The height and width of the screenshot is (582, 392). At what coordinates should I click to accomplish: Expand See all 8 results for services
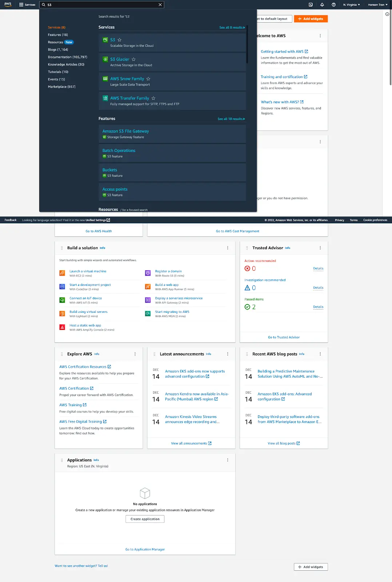[x=232, y=28]
